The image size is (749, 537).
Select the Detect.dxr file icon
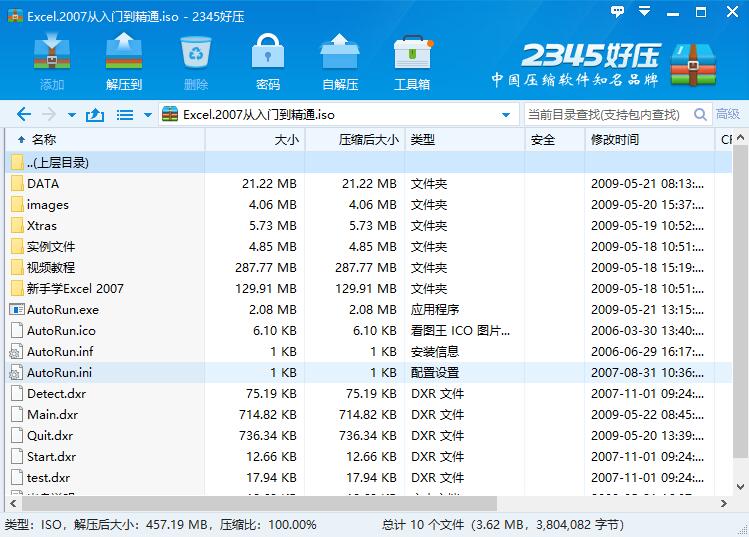coord(17,394)
